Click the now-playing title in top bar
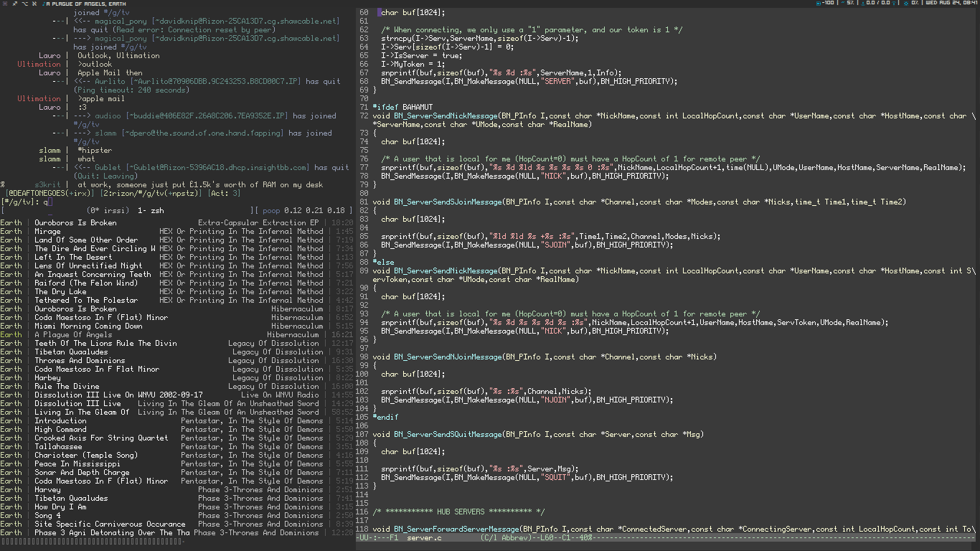The width and height of the screenshot is (980, 551). tap(85, 4)
